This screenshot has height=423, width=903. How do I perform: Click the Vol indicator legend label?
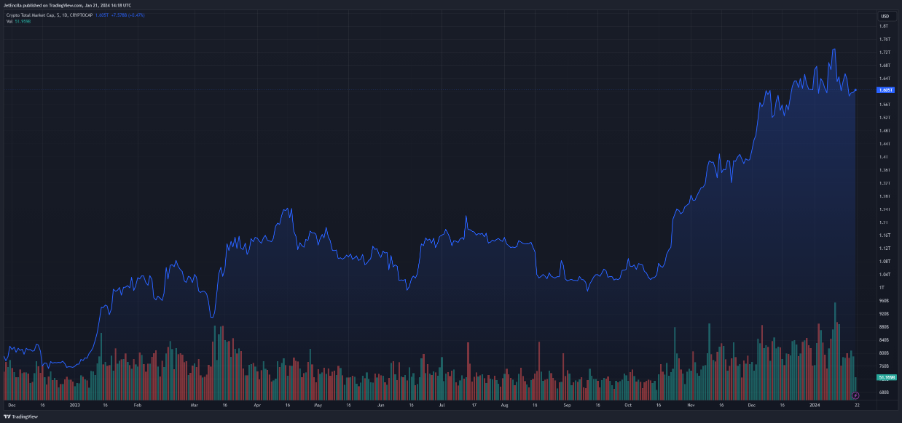coord(10,21)
